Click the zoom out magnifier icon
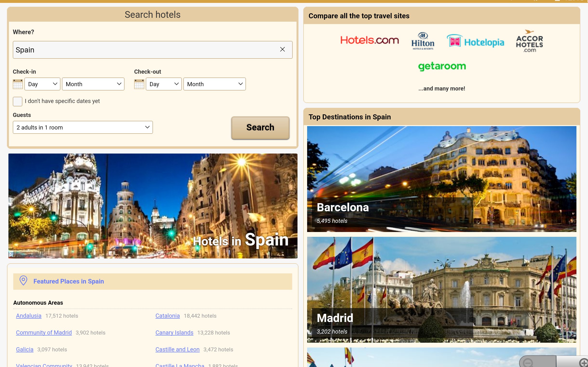This screenshot has width=588, height=367. (528, 363)
